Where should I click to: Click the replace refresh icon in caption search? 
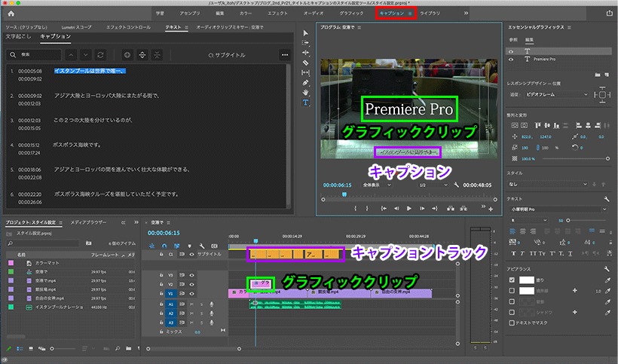pyautogui.click(x=100, y=55)
